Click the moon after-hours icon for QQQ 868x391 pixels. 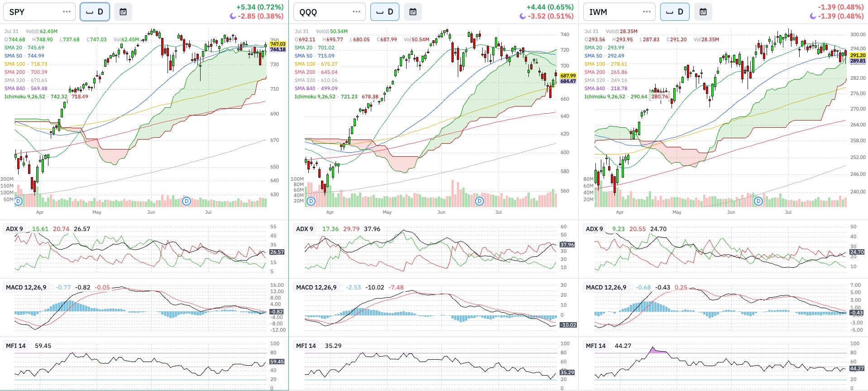(x=523, y=16)
